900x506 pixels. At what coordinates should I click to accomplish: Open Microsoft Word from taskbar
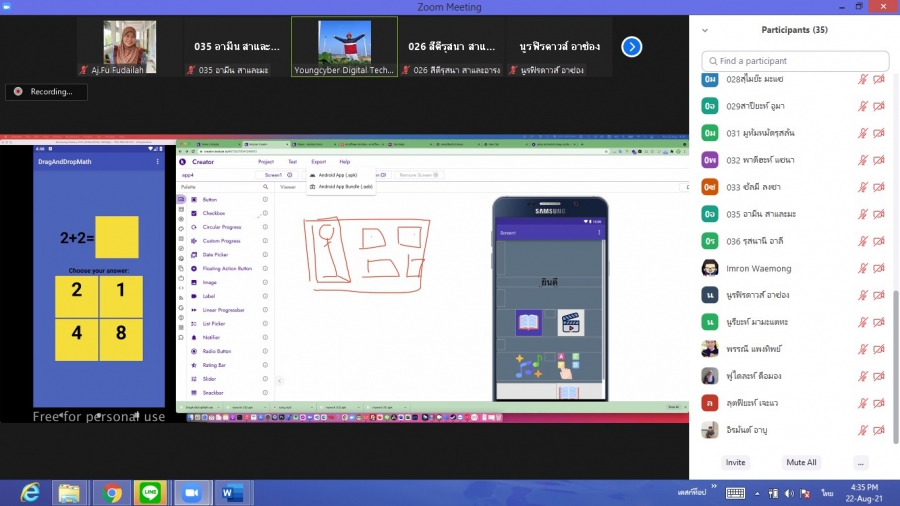(232, 492)
